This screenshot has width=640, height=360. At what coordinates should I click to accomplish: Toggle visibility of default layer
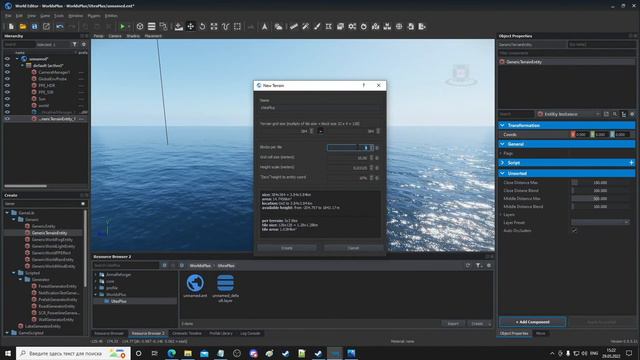(x=7, y=65)
